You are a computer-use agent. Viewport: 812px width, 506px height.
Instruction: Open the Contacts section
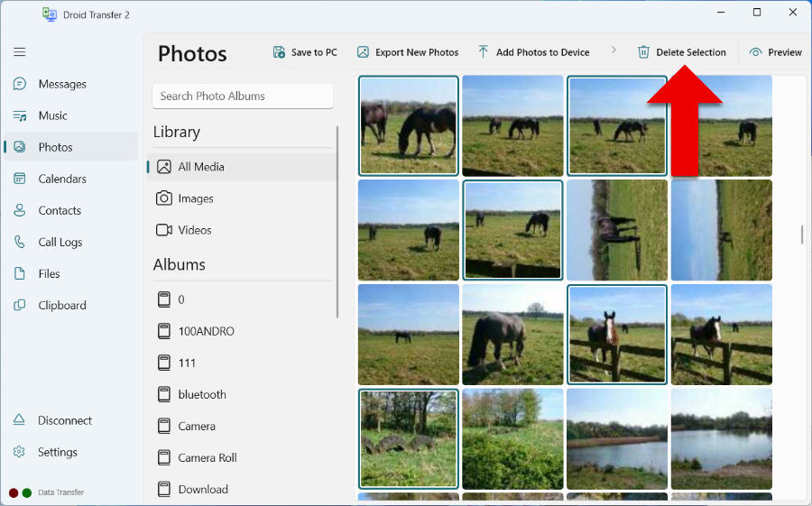tap(60, 210)
